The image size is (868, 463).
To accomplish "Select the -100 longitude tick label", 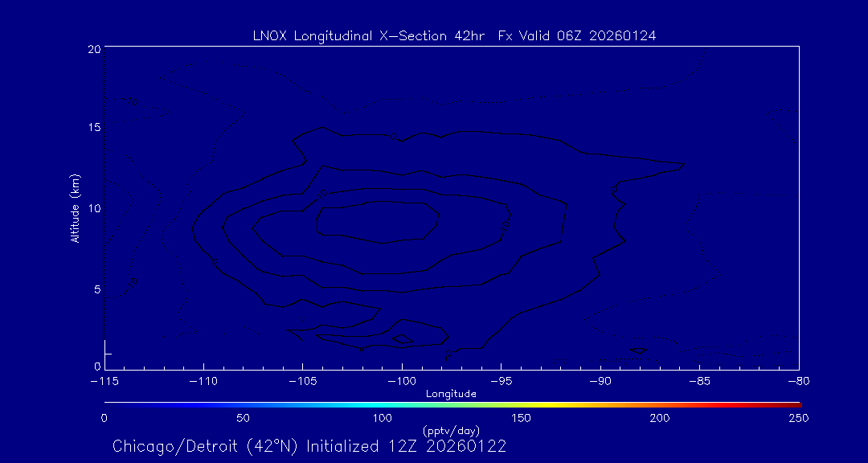I will tap(400, 381).
